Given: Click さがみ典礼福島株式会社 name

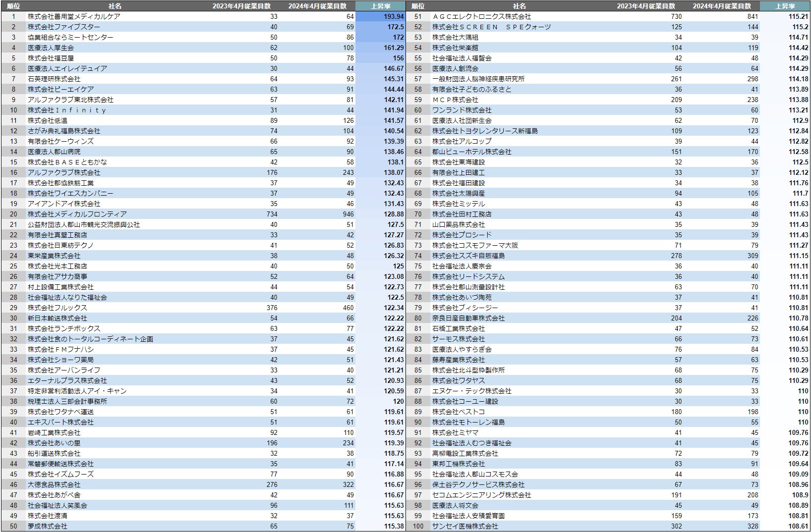Looking at the screenshot, I should tap(64, 131).
